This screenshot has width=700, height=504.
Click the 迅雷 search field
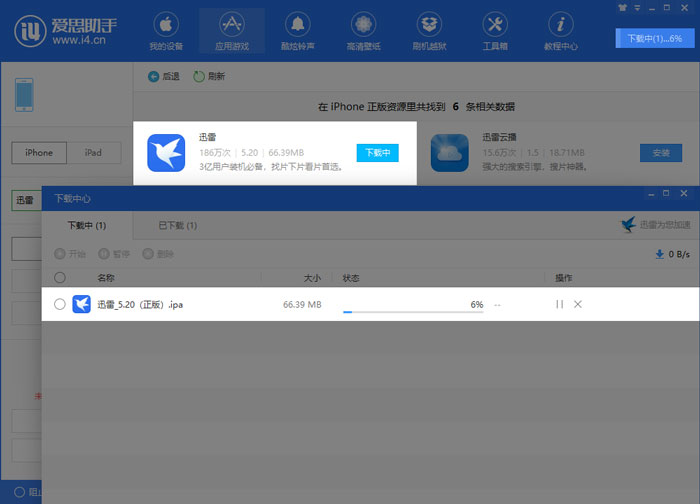[26, 200]
